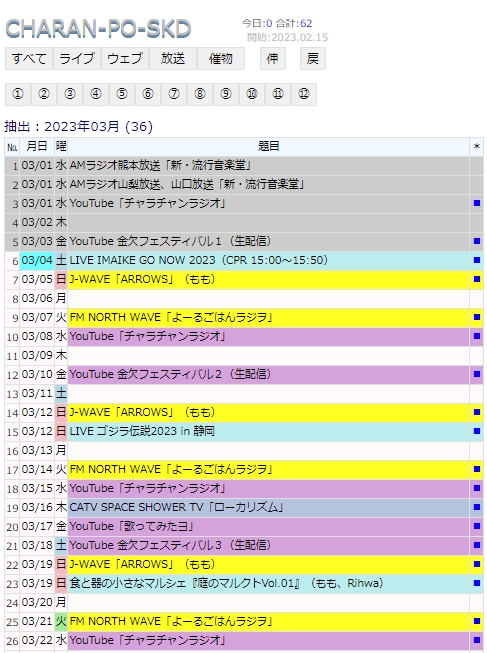Viewport: 487px width, 653px height.
Task: Click blue square on 庭のマルクト row
Action: [477, 583]
